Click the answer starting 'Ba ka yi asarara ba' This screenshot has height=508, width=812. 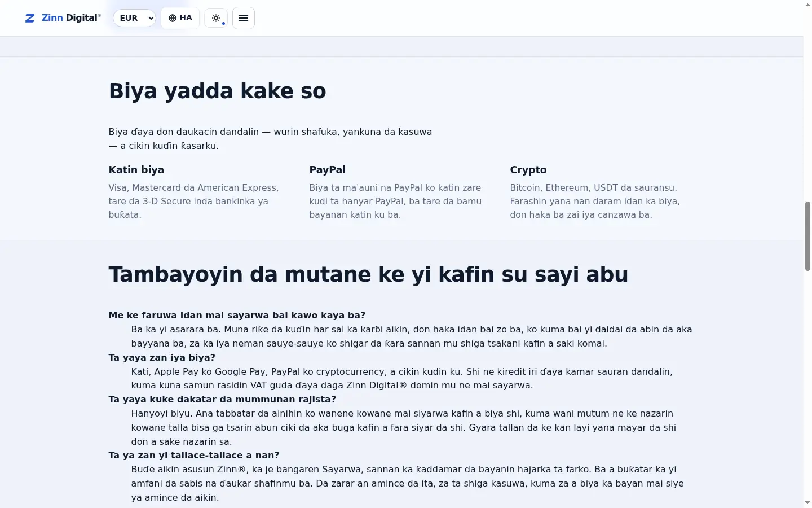(412, 336)
